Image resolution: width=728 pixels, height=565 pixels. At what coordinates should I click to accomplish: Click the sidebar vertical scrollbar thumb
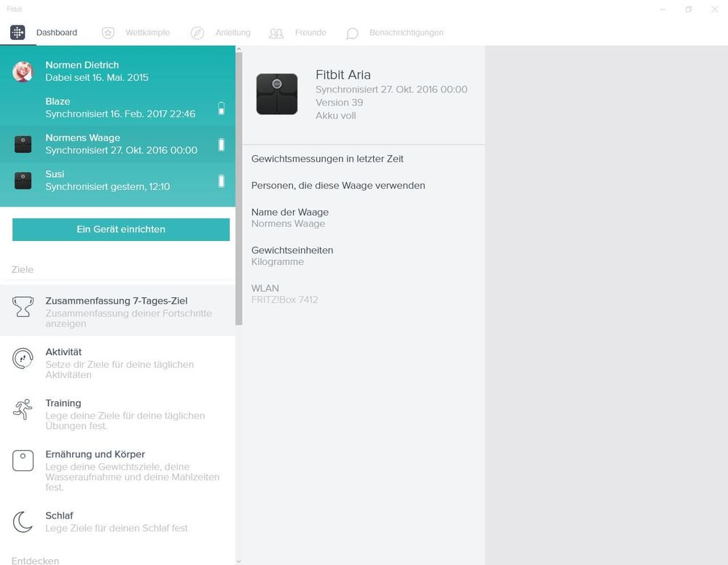coord(238,189)
